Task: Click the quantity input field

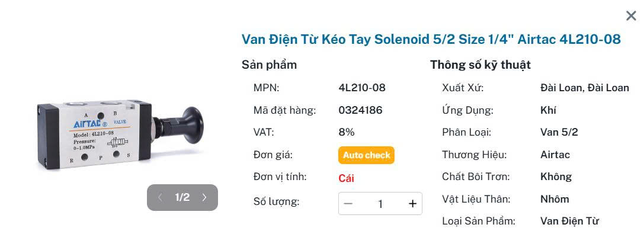Action: pos(380,204)
